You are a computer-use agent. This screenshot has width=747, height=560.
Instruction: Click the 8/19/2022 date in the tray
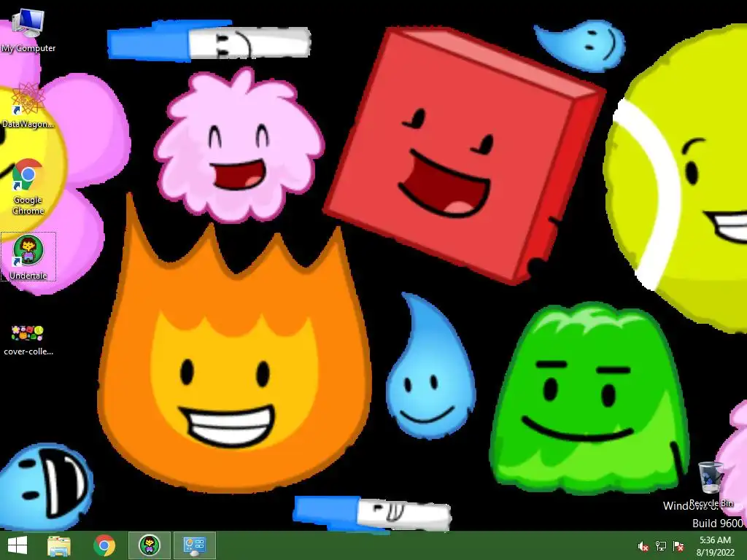pos(715,553)
